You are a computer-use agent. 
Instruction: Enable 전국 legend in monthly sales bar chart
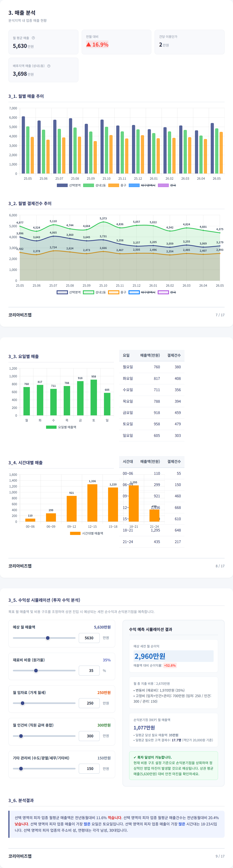pyautogui.click(x=167, y=185)
